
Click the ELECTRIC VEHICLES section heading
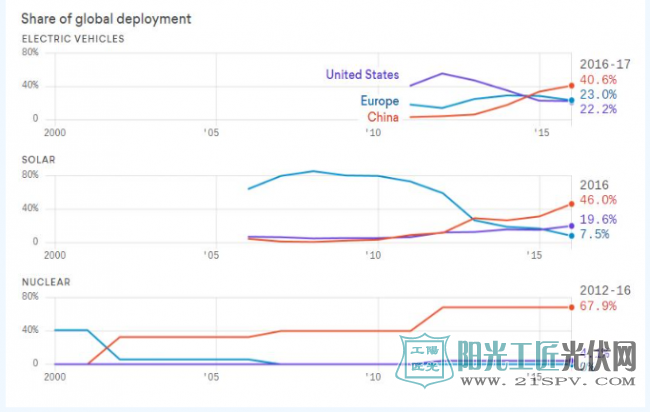[x=73, y=38]
